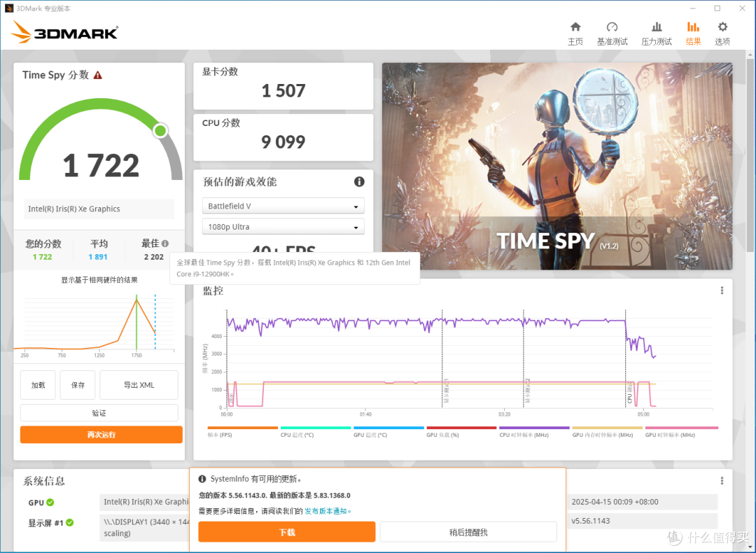The height and width of the screenshot is (553, 756).
Task: Go to the 主页 home tab
Action: [x=575, y=34]
